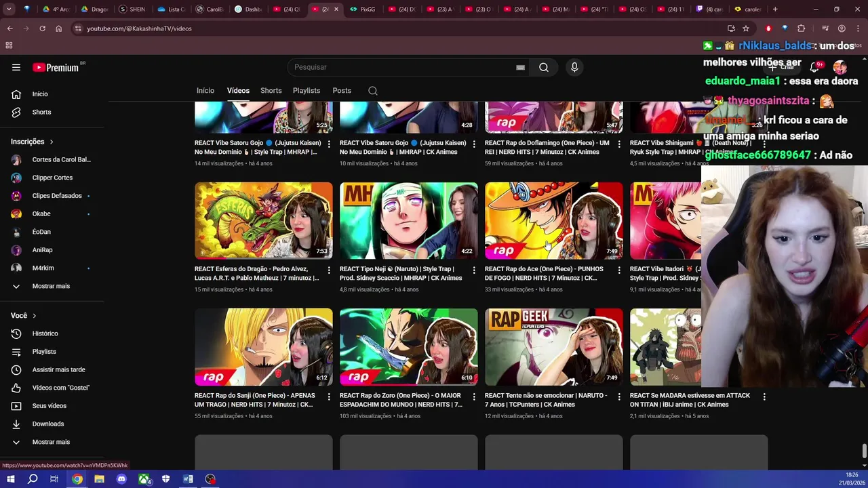Open browser extensions puzzle icon
This screenshot has width=868, height=488.
pyautogui.click(x=802, y=28)
